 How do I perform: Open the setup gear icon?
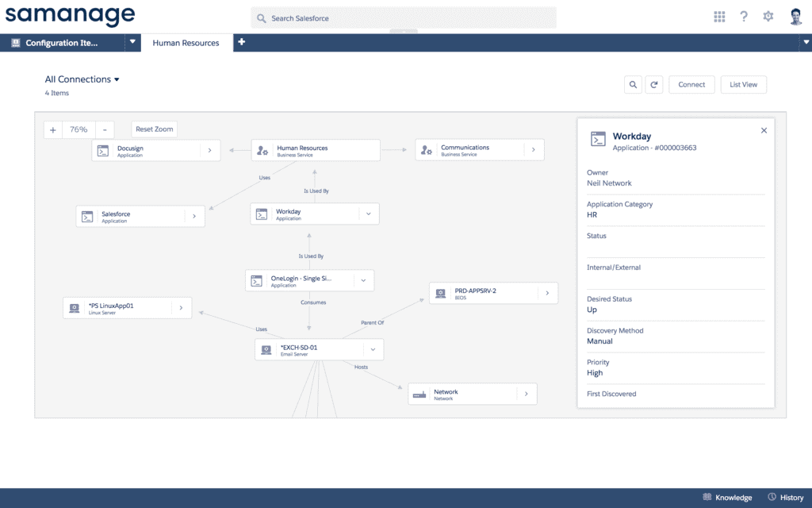tap(768, 17)
